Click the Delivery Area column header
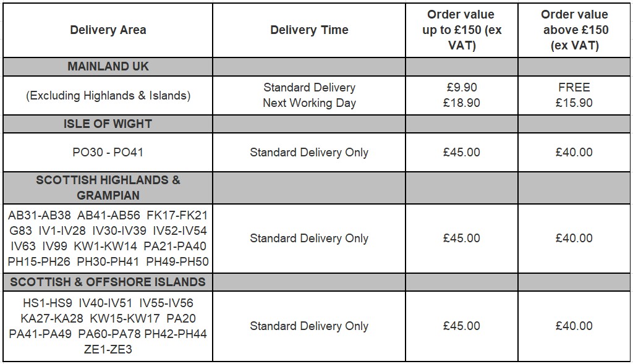This screenshot has width=633, height=364. pyautogui.click(x=108, y=30)
